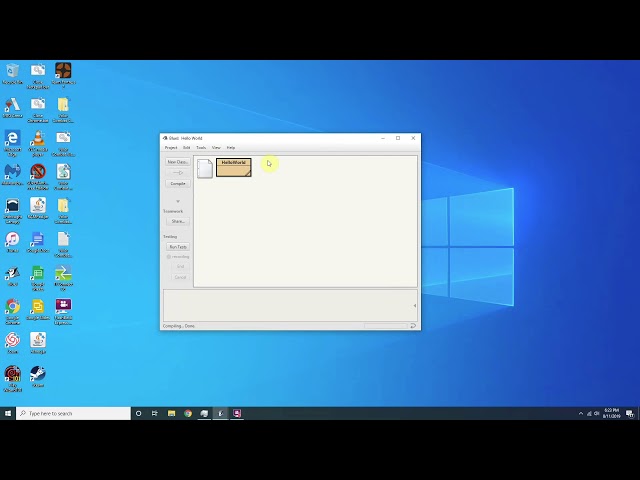Expand the triangle below Compile button
Image resolution: width=640 pixels, height=480 pixels.
[178, 201]
